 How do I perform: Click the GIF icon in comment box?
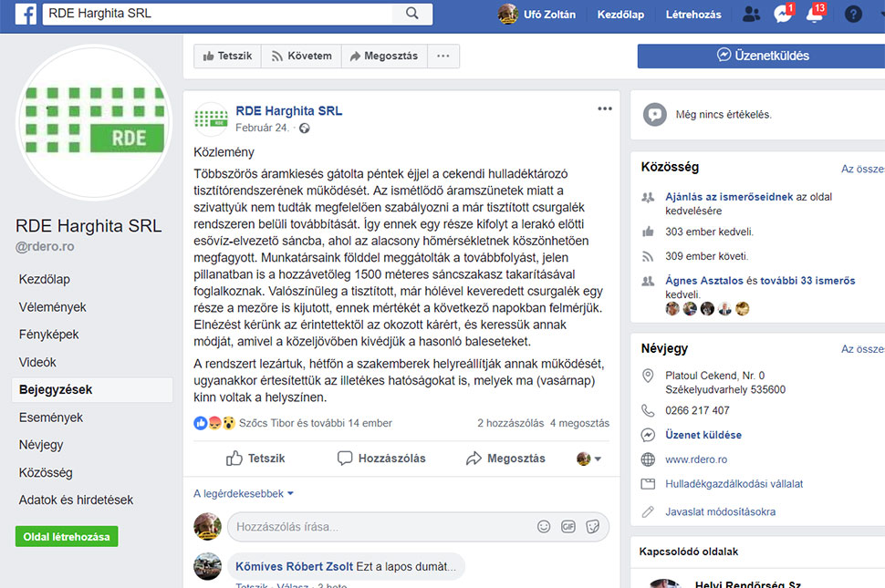pos(568,526)
